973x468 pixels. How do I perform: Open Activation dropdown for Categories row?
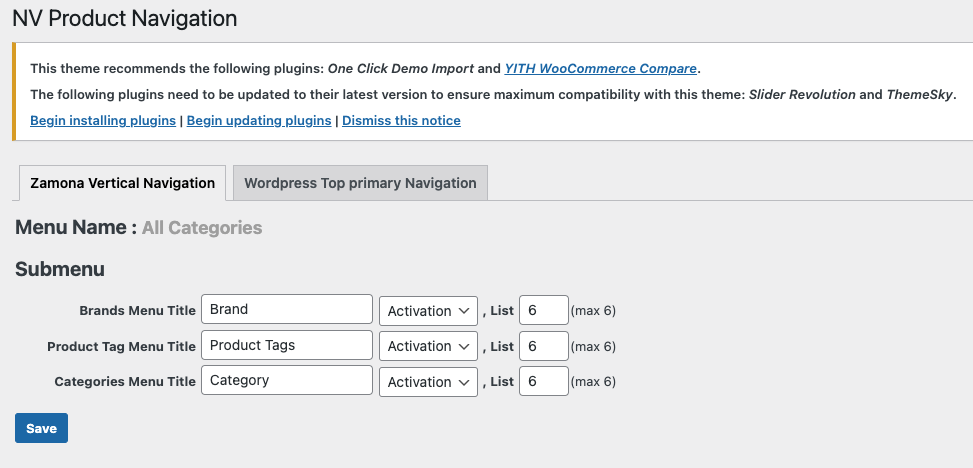click(428, 382)
